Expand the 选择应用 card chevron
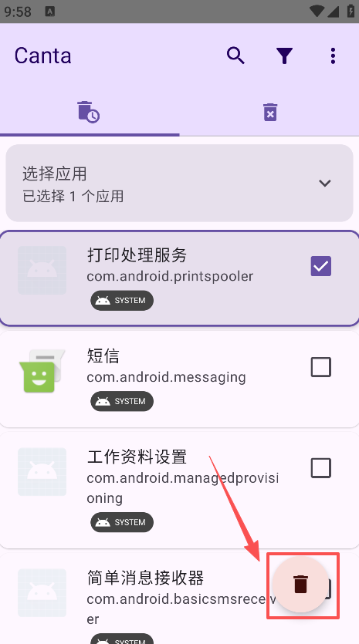 325,184
